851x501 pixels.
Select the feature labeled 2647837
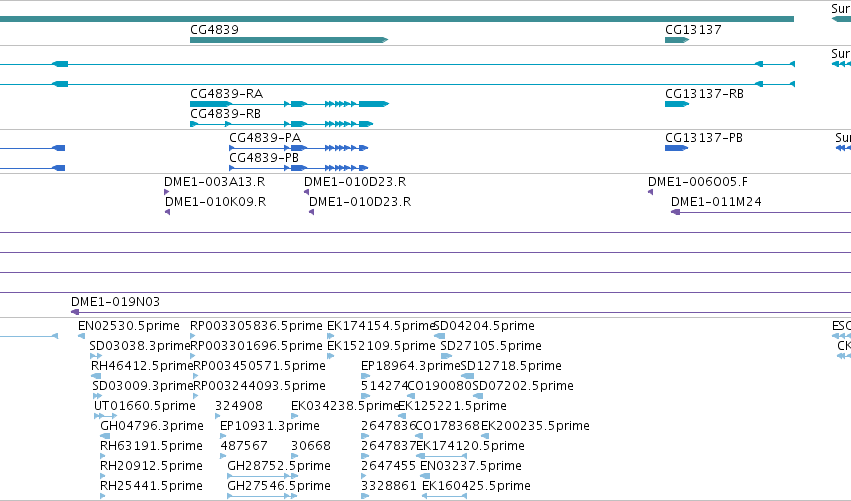pyautogui.click(x=389, y=446)
